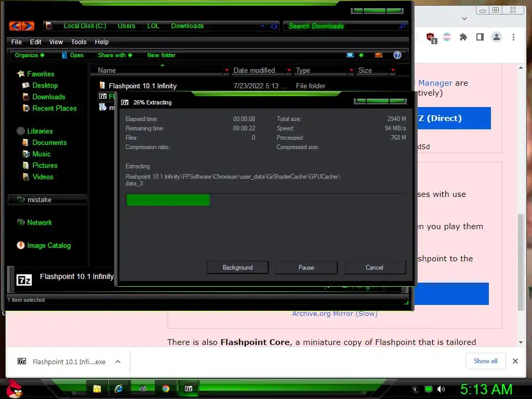532x399 pixels.
Task: Expand options for downloaded Flashpoint exe
Action: click(x=118, y=362)
